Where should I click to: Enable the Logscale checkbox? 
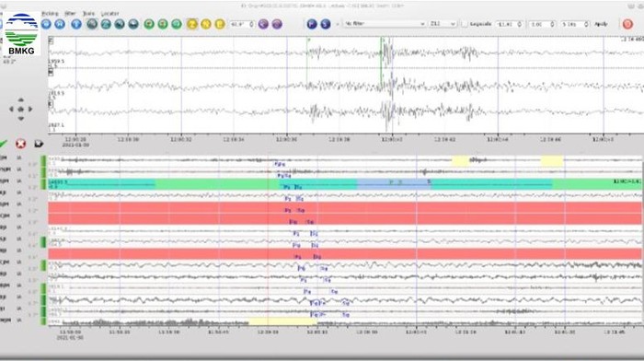pos(464,24)
